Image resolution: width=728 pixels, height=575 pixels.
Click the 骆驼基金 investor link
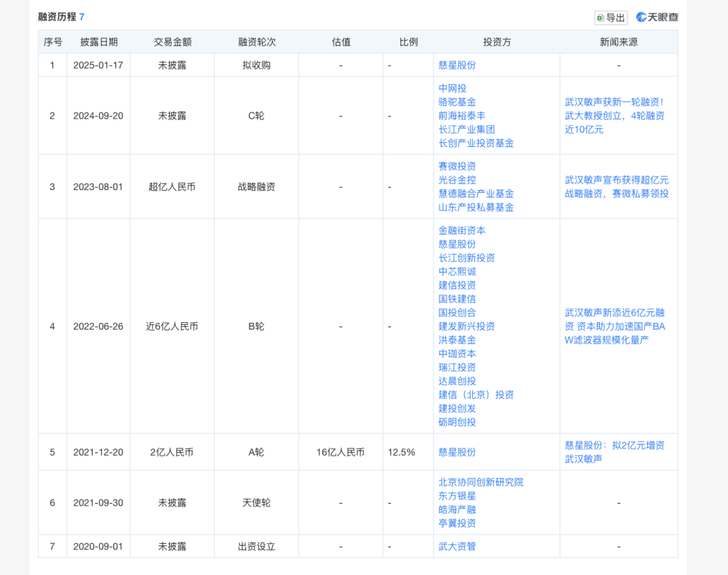[x=457, y=102]
